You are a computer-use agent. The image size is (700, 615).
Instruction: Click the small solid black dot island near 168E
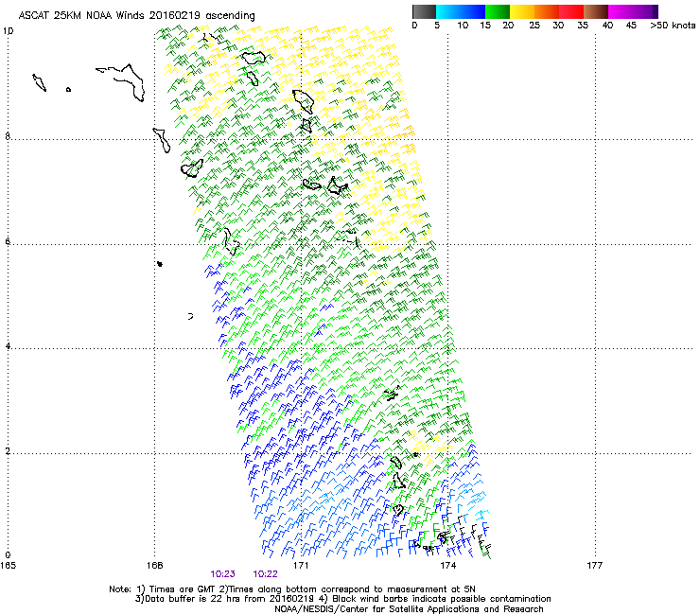160,264
